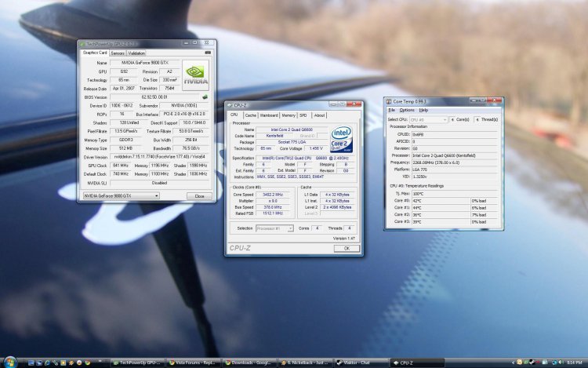Click the Chrome icon in Quick Launch
The image size is (588, 368).
coord(87,363)
